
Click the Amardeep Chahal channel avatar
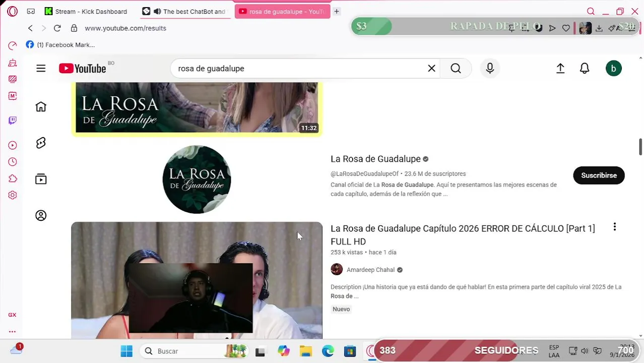coord(337,269)
